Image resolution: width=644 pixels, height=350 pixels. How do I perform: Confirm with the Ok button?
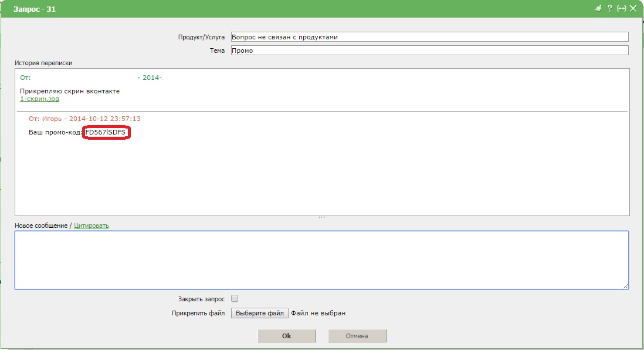click(287, 336)
